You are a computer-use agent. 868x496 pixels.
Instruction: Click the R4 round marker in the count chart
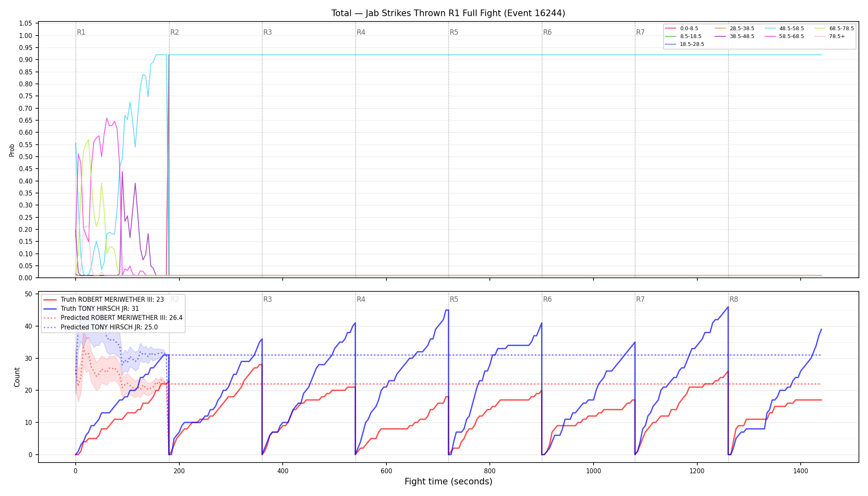pyautogui.click(x=361, y=299)
